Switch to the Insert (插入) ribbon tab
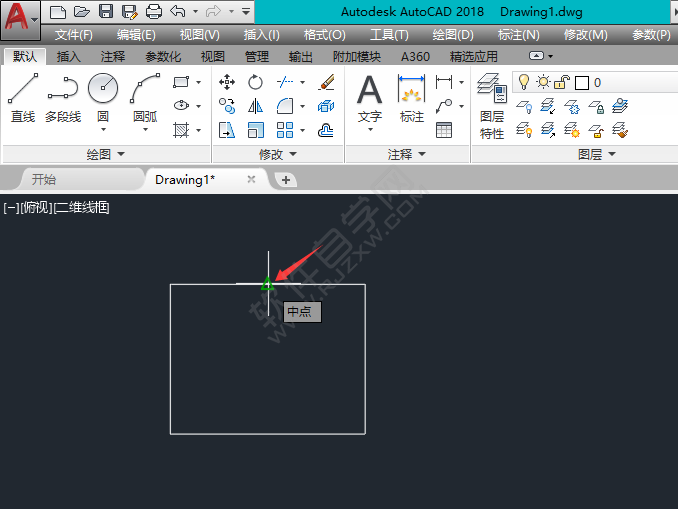678x509 pixels. pos(68,56)
